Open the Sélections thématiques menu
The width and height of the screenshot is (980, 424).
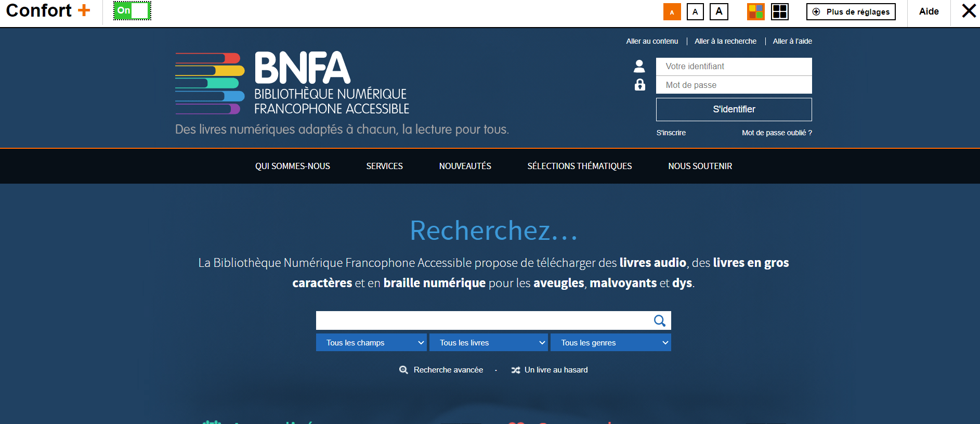(580, 166)
